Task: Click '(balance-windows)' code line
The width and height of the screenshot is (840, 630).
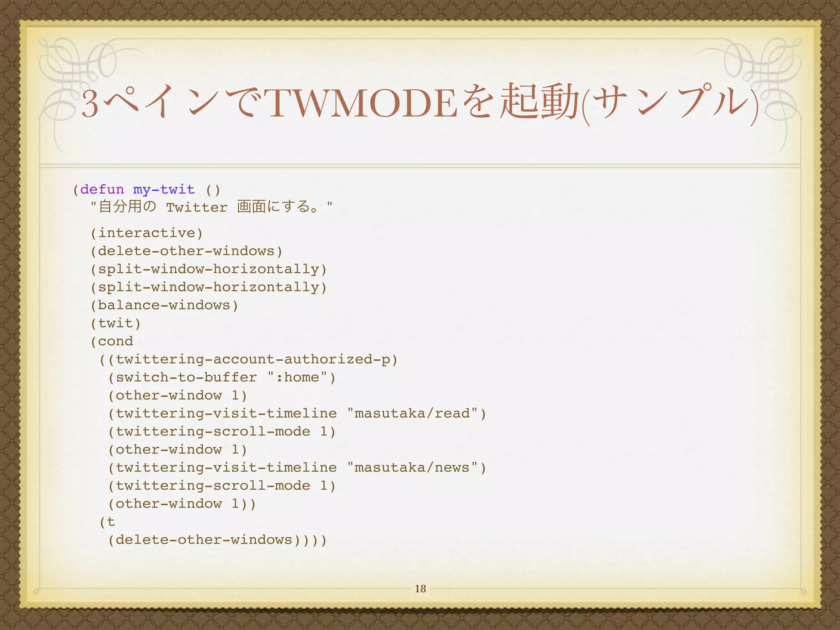Action: pos(164,305)
